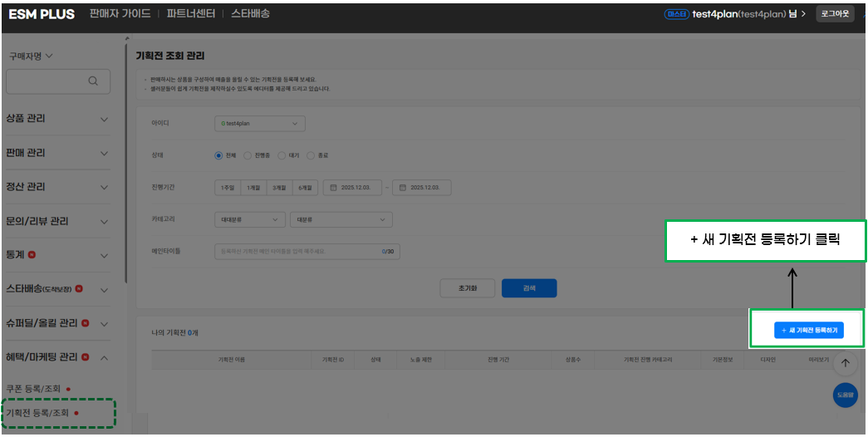The height and width of the screenshot is (437, 868).
Task: Click the 노출 제한 column header
Action: click(x=420, y=360)
